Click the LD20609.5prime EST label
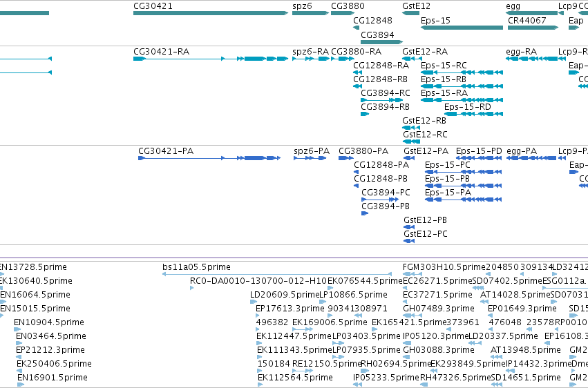Screen dimensions: 588x388 (285, 295)
